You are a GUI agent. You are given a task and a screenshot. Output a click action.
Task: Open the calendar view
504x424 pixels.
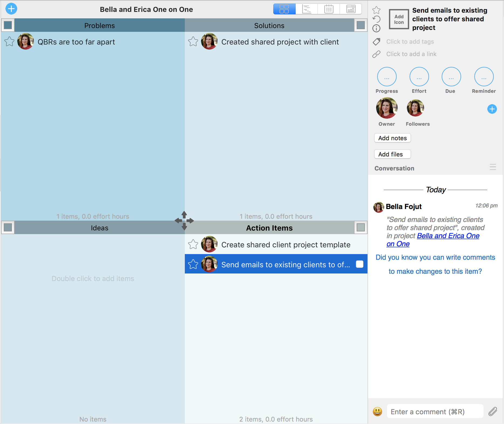coord(329,9)
